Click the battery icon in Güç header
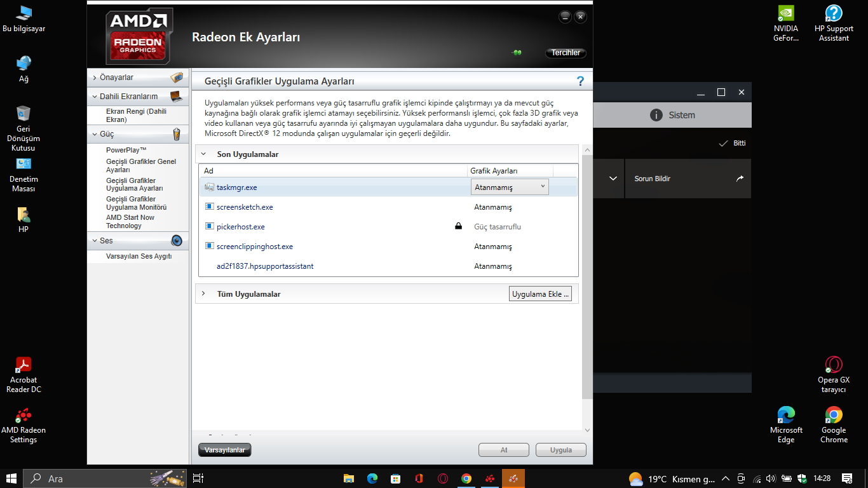This screenshot has width=868, height=488. click(177, 134)
